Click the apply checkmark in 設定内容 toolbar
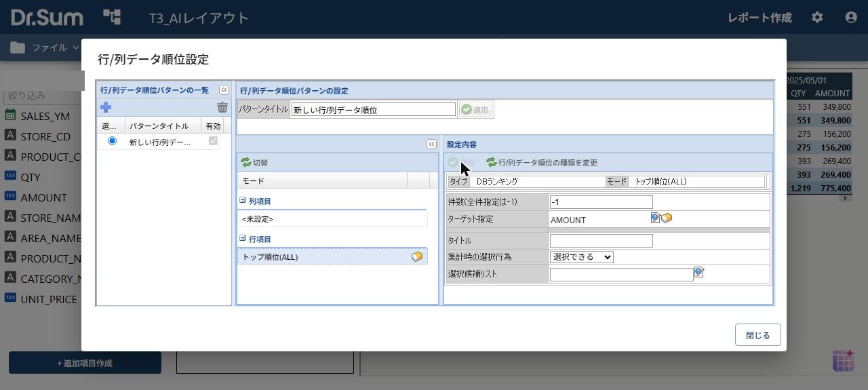868x390 pixels. tap(460, 163)
